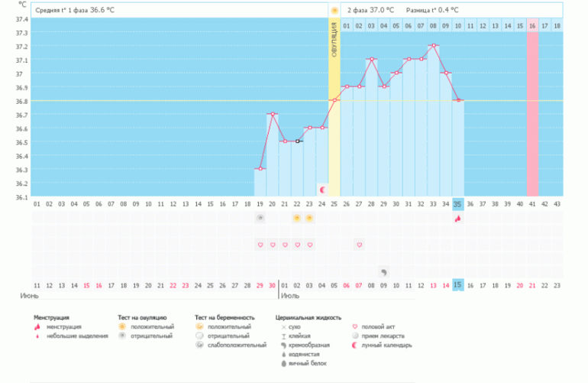Click the intercourse heart icon on day 21
Image resolution: width=588 pixels, height=383 pixels.
coord(285,245)
